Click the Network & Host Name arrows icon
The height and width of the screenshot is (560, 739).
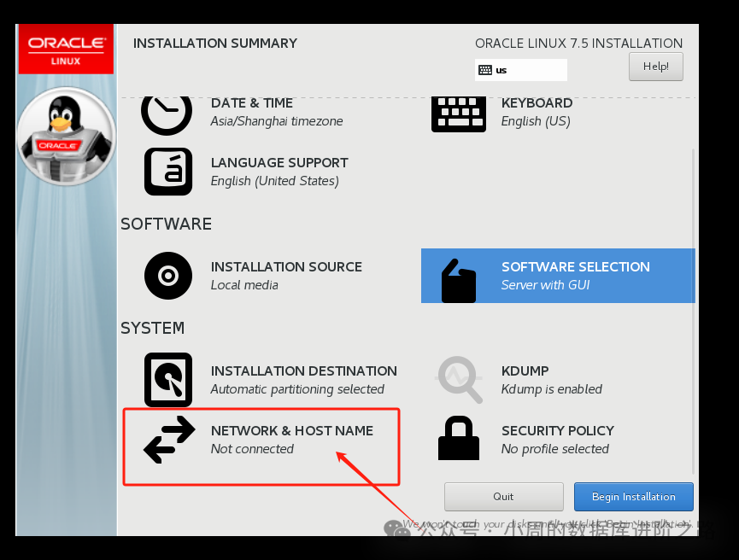click(169, 440)
